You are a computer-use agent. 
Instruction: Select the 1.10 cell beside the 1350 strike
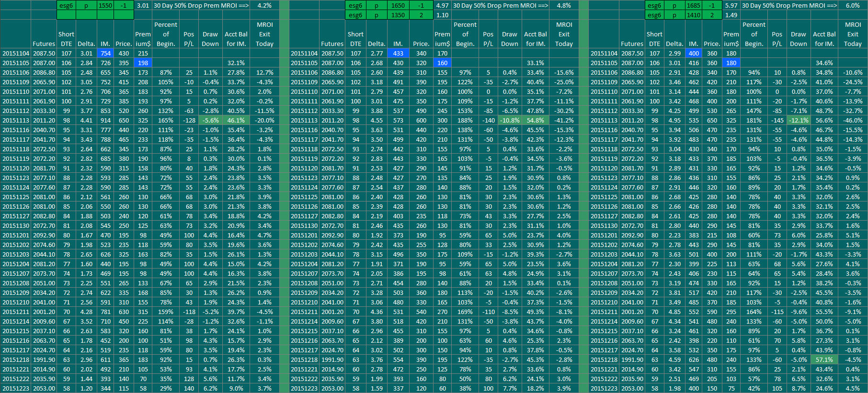click(x=443, y=15)
